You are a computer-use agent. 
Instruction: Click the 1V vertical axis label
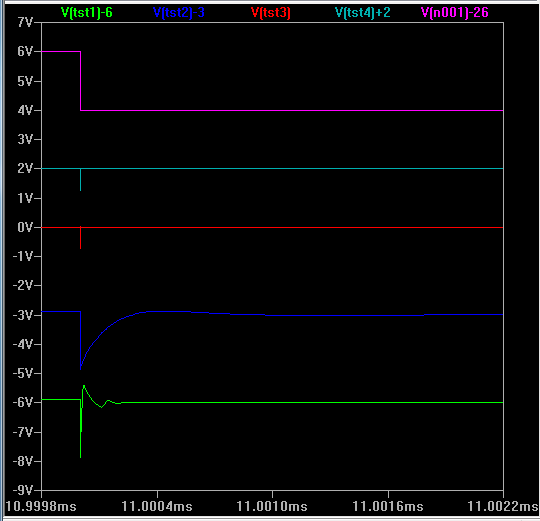pos(25,198)
